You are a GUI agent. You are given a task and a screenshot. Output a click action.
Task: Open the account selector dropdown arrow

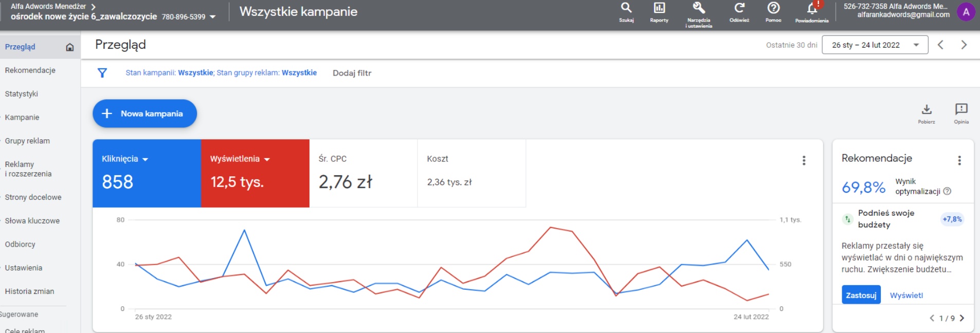coord(212,17)
